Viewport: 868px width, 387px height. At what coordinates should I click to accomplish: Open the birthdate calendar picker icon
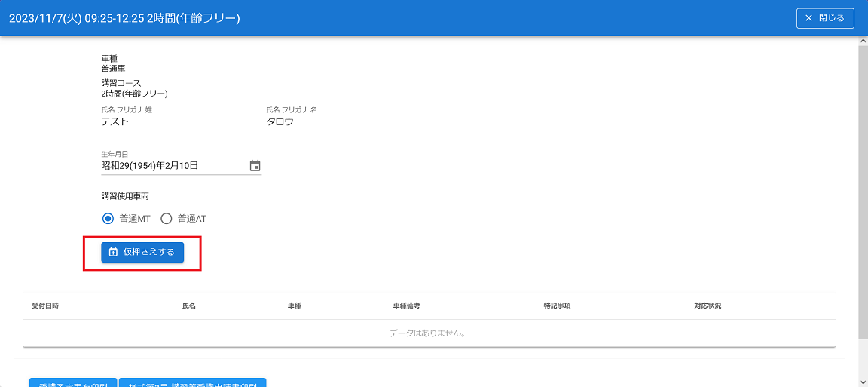(255, 166)
